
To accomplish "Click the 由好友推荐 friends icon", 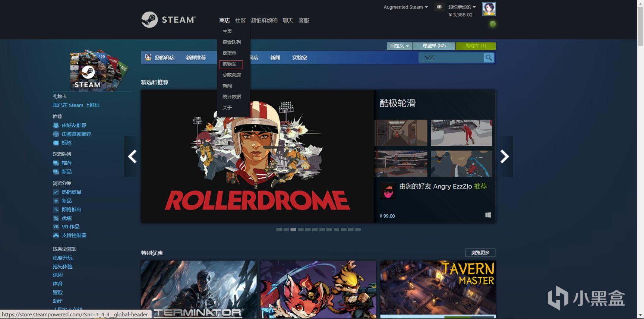I will point(56,126).
